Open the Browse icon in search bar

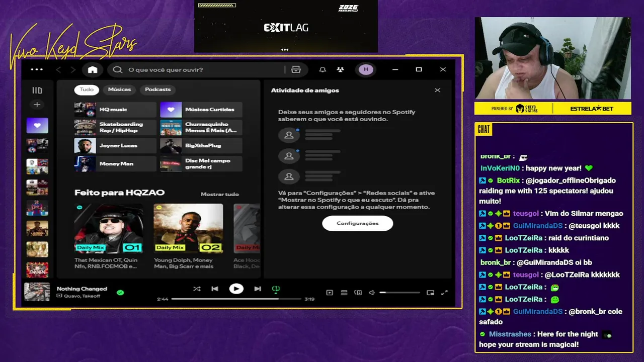(296, 69)
